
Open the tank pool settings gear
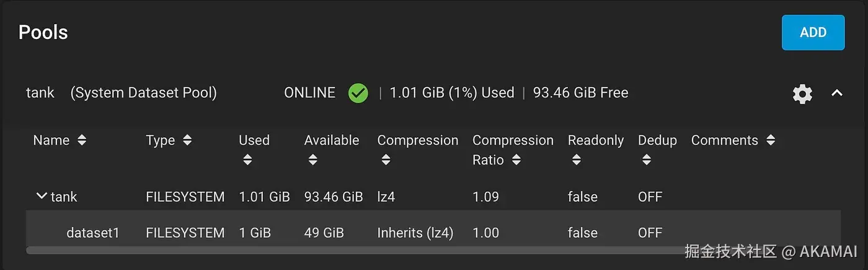802,94
